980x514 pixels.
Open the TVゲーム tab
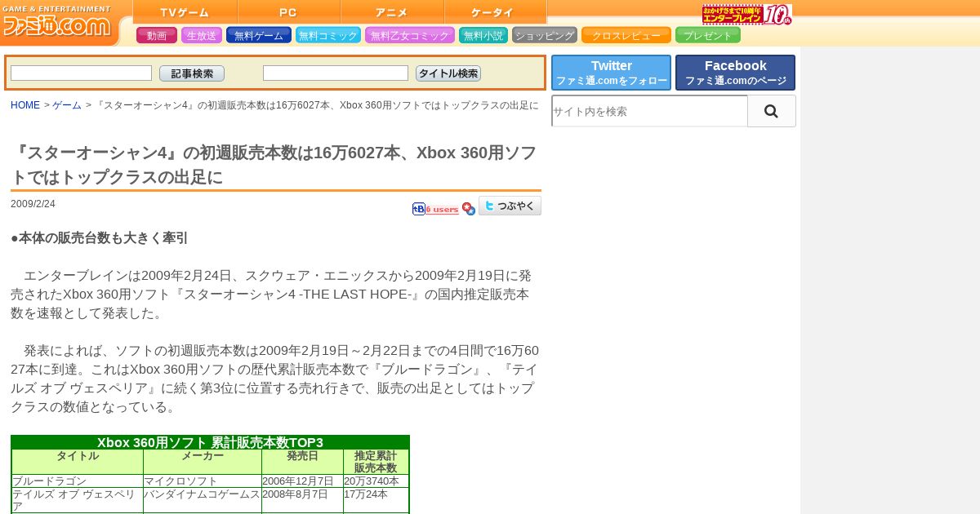185,12
